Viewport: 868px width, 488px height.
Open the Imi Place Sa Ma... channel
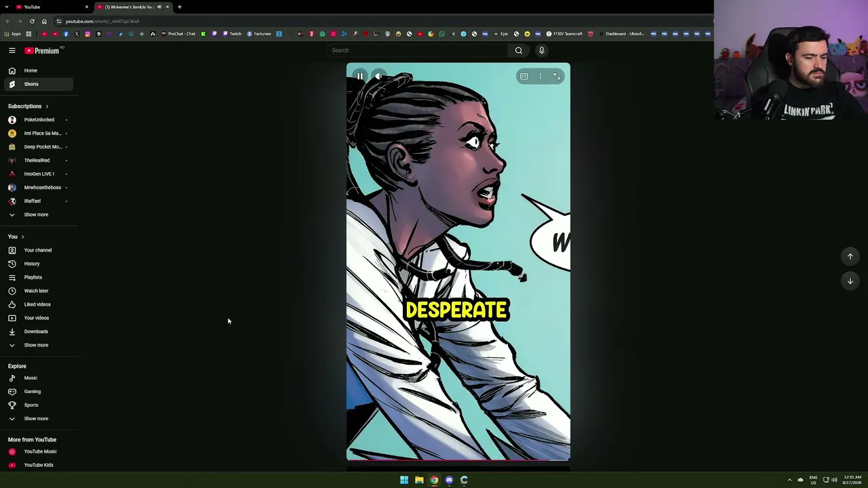tap(37, 134)
